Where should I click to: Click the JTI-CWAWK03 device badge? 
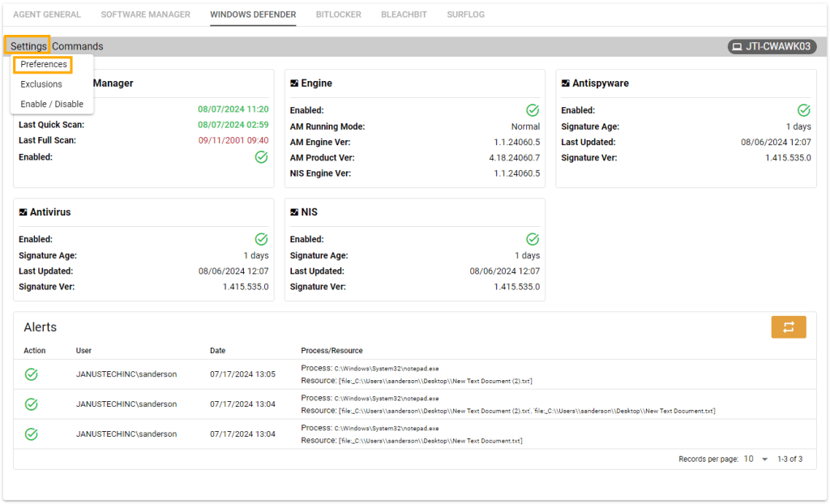(772, 46)
